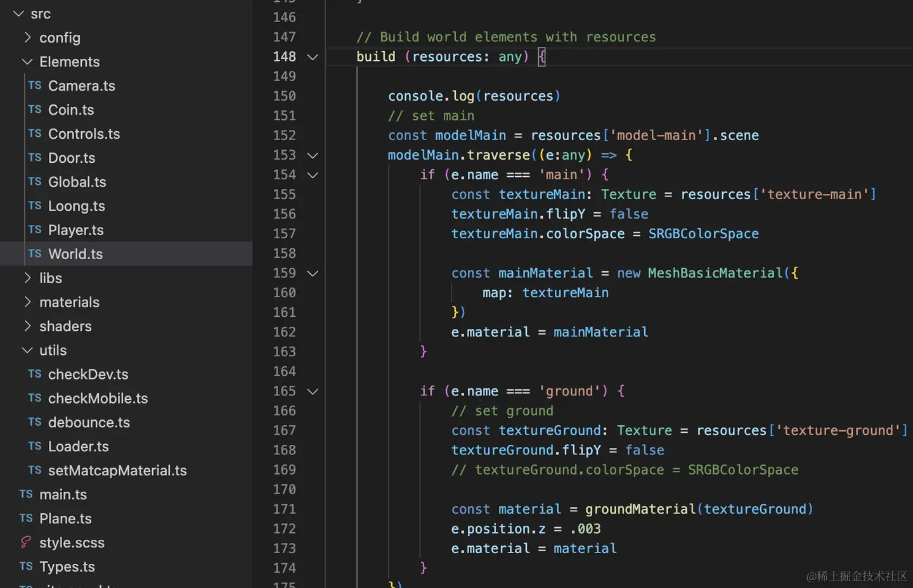Click 'map: textureMain' on line 160
This screenshot has height=588, width=913.
[545, 293]
